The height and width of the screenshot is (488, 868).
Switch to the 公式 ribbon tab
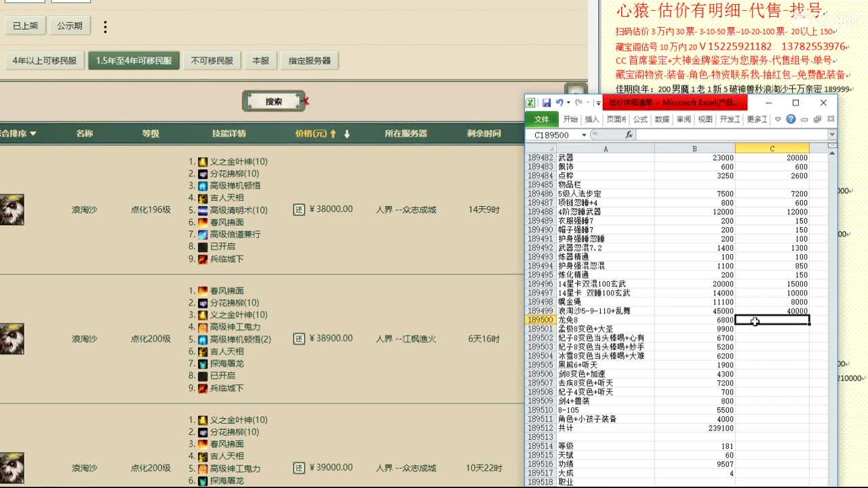[641, 119]
